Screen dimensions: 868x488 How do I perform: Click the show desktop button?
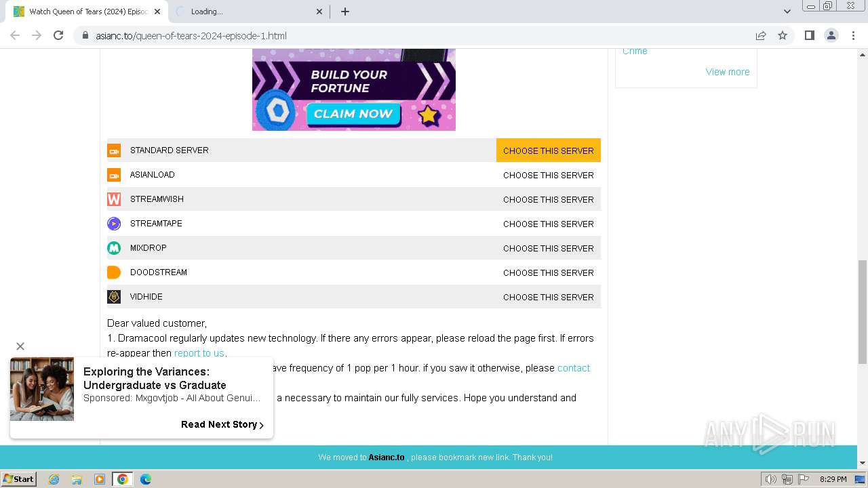[860, 479]
